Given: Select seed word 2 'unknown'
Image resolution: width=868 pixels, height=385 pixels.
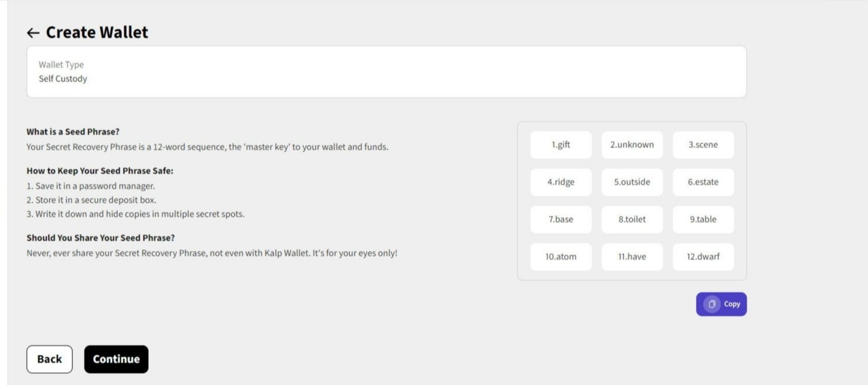Looking at the screenshot, I should click(632, 145).
